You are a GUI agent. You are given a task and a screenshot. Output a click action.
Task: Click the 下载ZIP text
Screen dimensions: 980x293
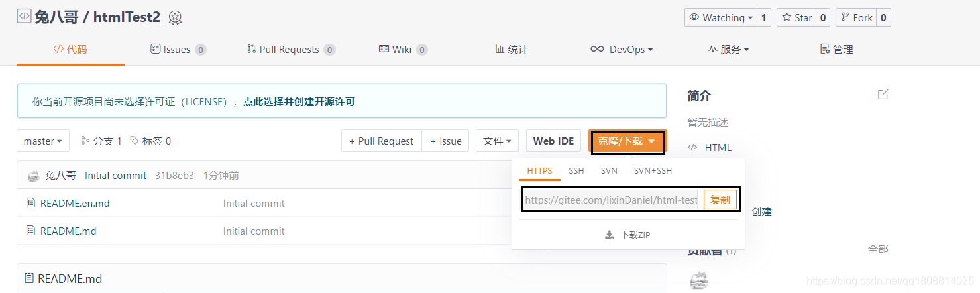[x=635, y=235]
